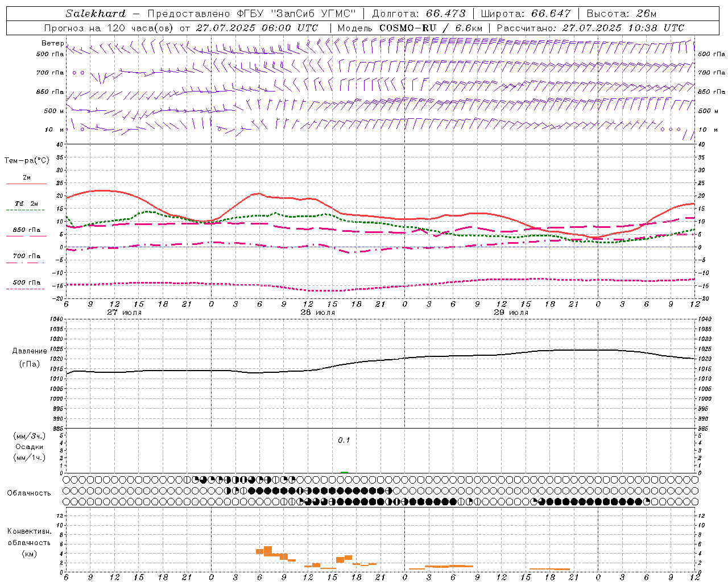Click the 'Осадки' precipitation label

coord(29,447)
